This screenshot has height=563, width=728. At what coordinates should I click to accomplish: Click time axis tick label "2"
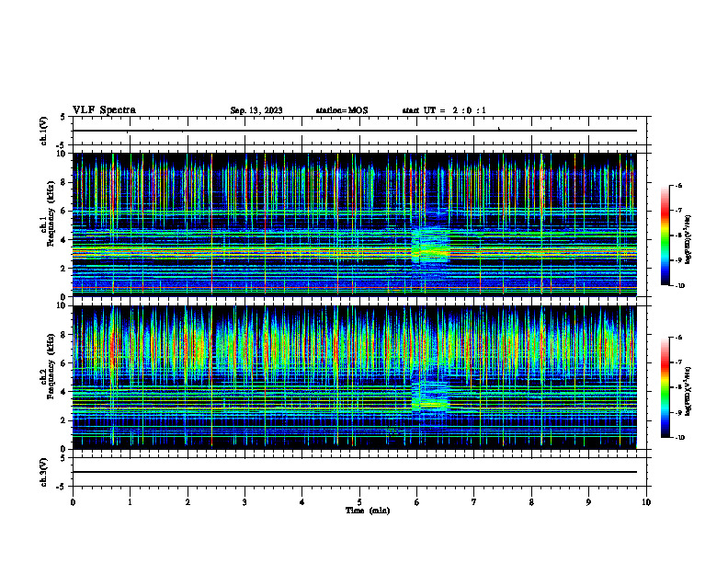click(x=188, y=502)
